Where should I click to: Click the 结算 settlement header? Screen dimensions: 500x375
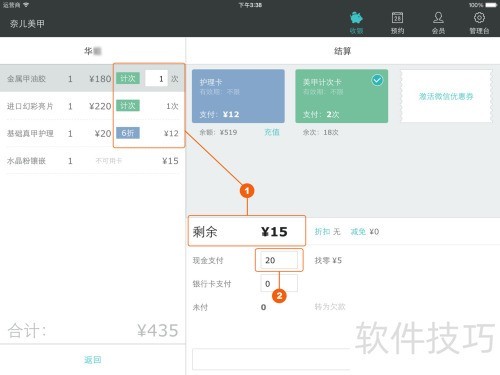point(343,51)
